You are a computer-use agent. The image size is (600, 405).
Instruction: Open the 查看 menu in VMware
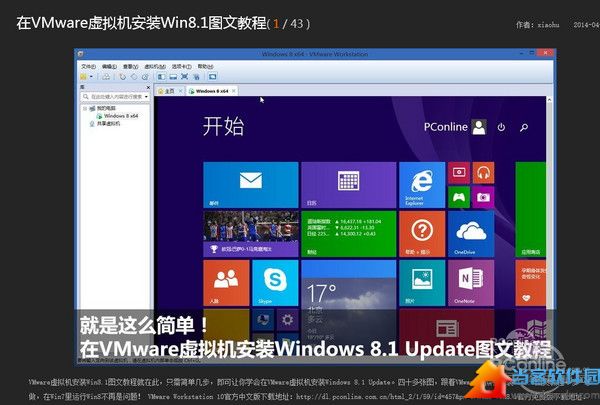tap(130, 67)
